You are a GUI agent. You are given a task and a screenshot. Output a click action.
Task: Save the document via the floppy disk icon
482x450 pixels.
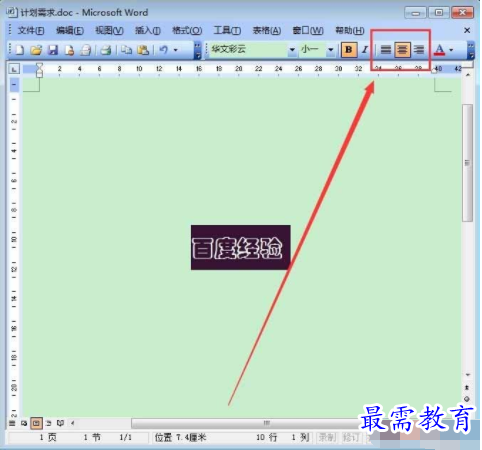[x=53, y=50]
